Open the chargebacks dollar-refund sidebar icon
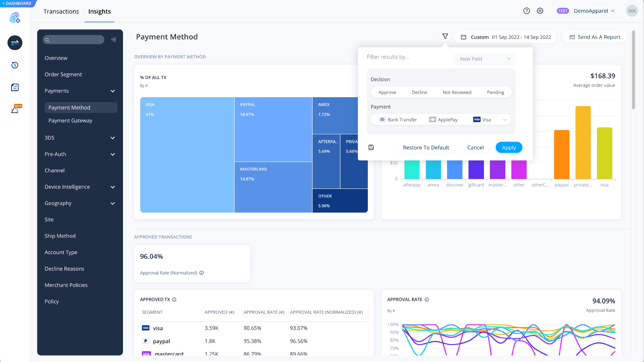 pos(15,65)
